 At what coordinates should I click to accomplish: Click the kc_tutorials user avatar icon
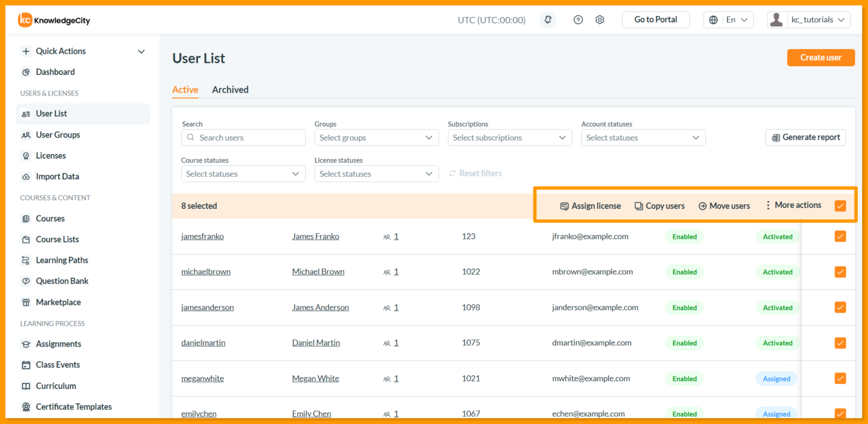coord(777,20)
